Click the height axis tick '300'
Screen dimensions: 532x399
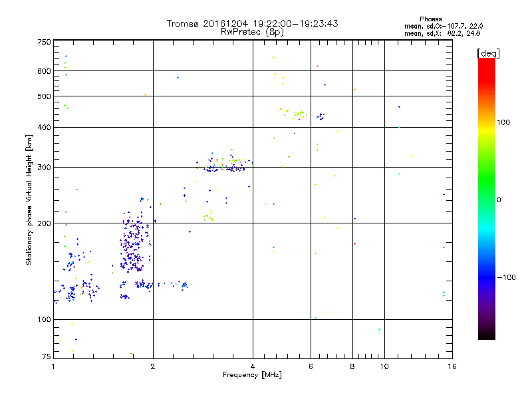(x=44, y=167)
